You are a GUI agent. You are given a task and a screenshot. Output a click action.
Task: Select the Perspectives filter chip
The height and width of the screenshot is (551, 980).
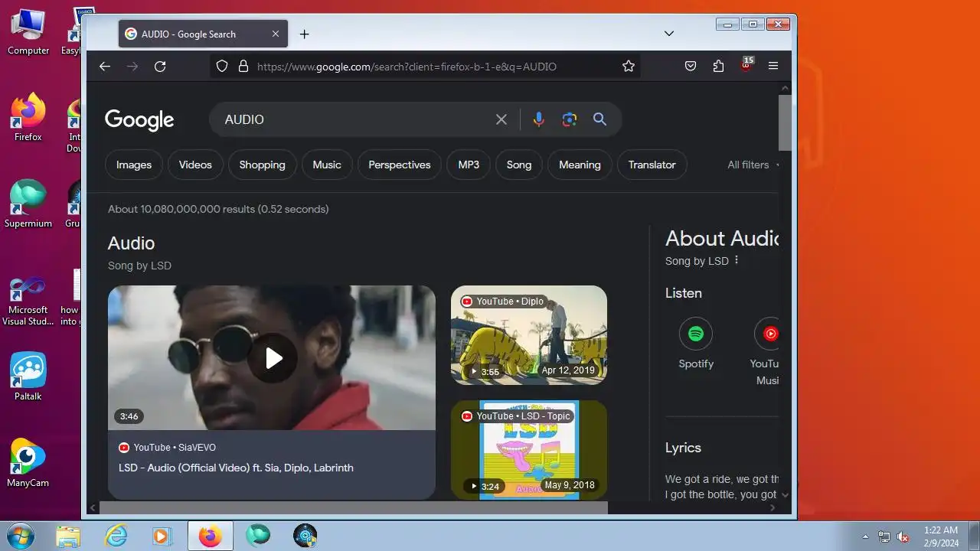tap(400, 165)
